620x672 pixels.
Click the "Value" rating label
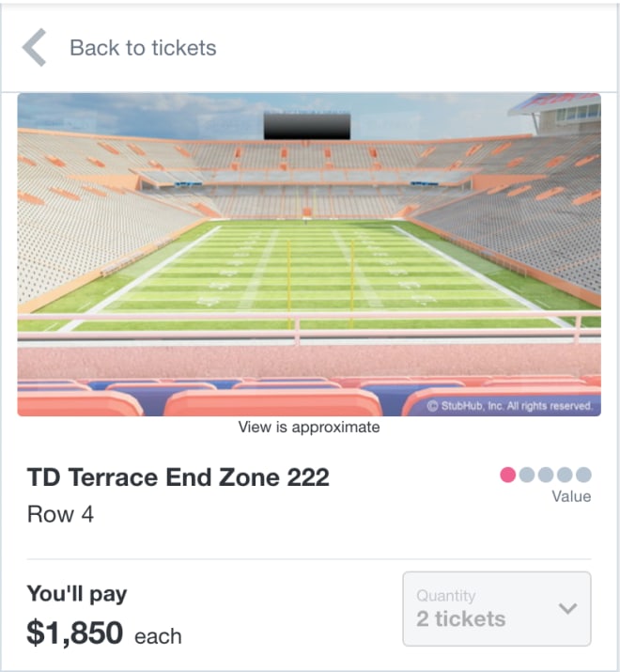(571, 496)
